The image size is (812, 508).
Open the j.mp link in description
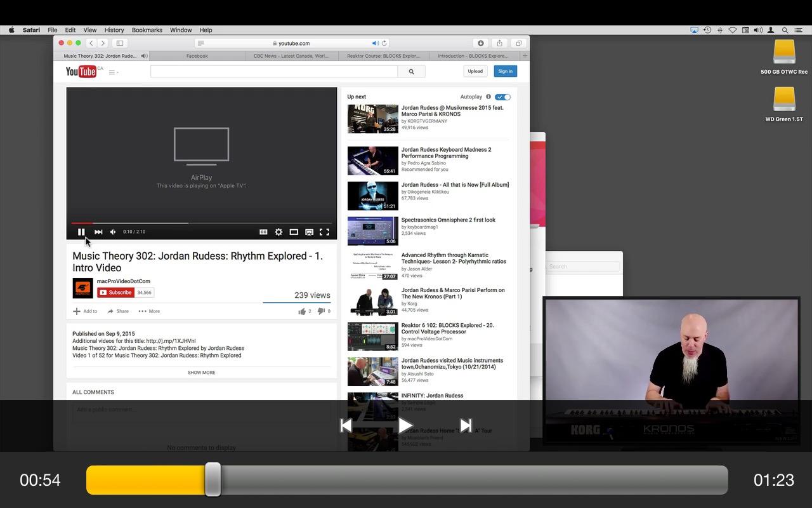click(x=171, y=341)
